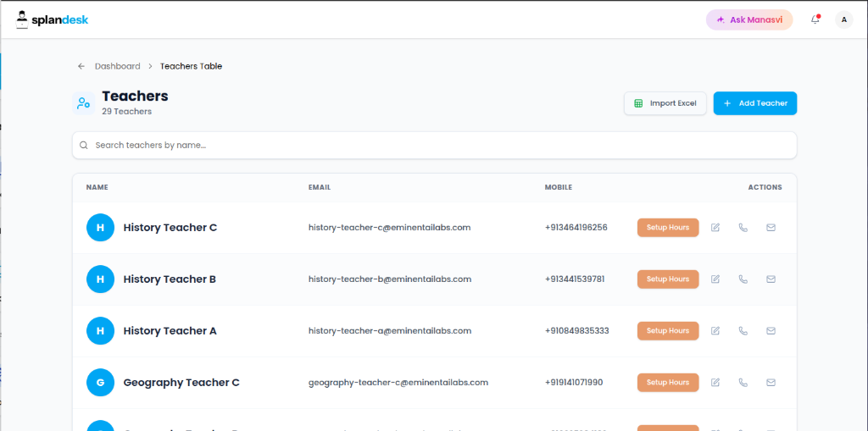Edit History Teacher C record
The width and height of the screenshot is (868, 431).
point(715,228)
